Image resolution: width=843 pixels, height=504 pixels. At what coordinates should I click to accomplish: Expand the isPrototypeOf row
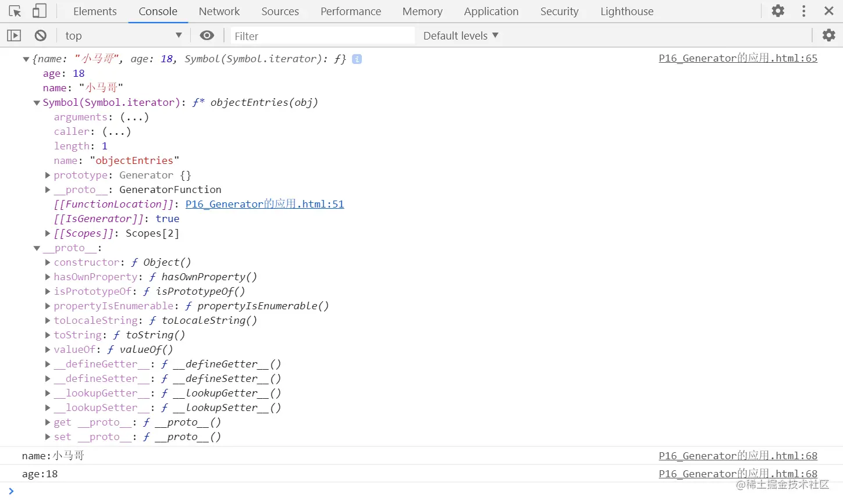coord(48,291)
